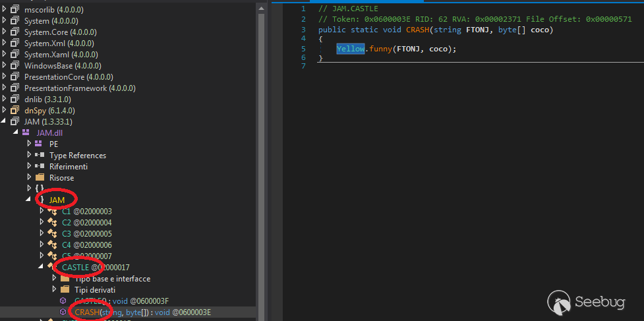Click the PresentationFramework assembly icon
Viewport: 644px width, 321px height.
[x=15, y=88]
